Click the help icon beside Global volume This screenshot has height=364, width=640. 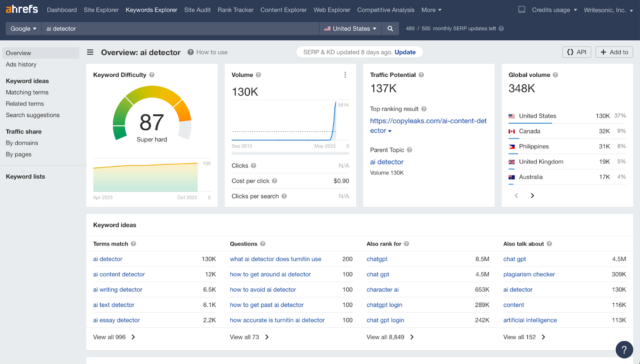(556, 75)
